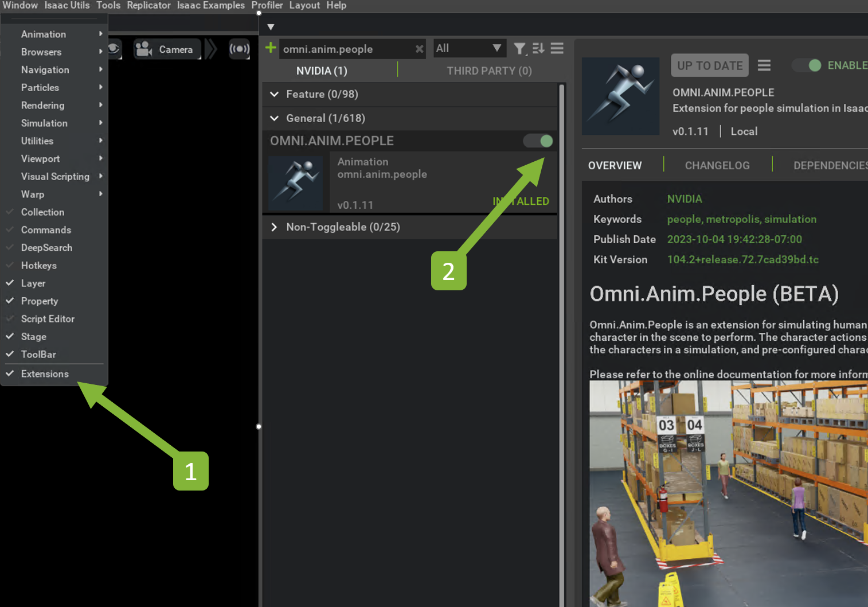The image size is (868, 607).
Task: Expand the Browsers submenu
Action: pos(54,52)
